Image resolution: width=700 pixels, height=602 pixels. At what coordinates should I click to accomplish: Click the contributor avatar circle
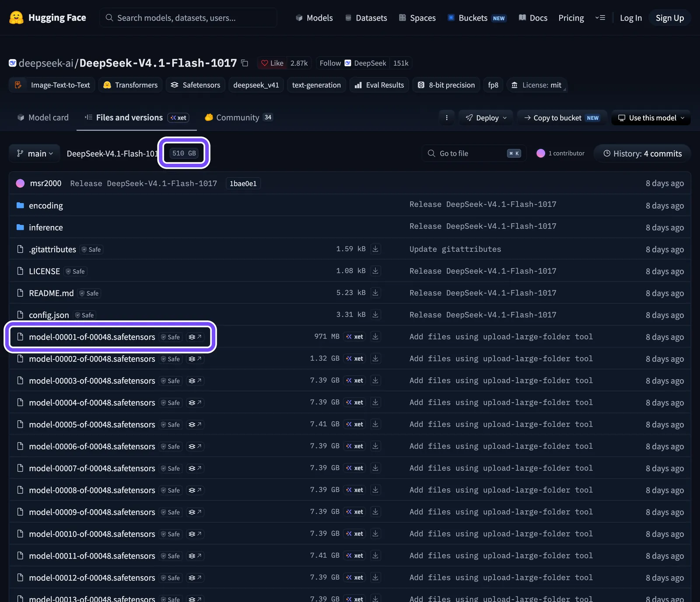(541, 153)
